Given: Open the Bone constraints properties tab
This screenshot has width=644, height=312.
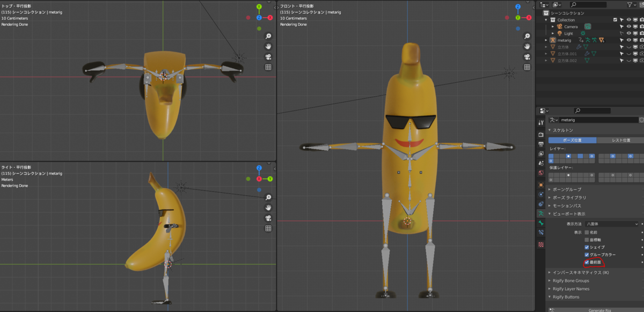Looking at the screenshot, I should 541,233.
